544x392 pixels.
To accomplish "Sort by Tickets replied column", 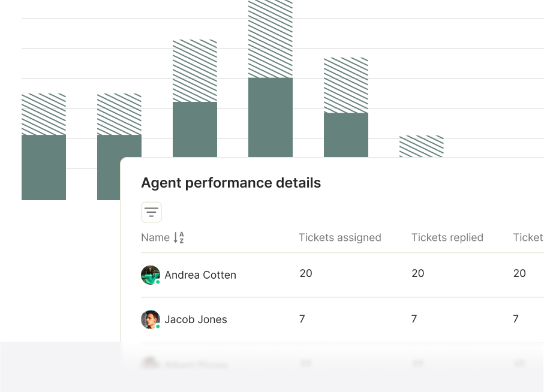I will pos(447,237).
